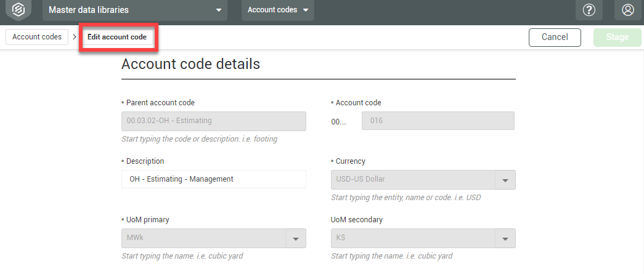The height and width of the screenshot is (274, 644).
Task: Click the account code prefix 00....
Action: click(x=339, y=121)
